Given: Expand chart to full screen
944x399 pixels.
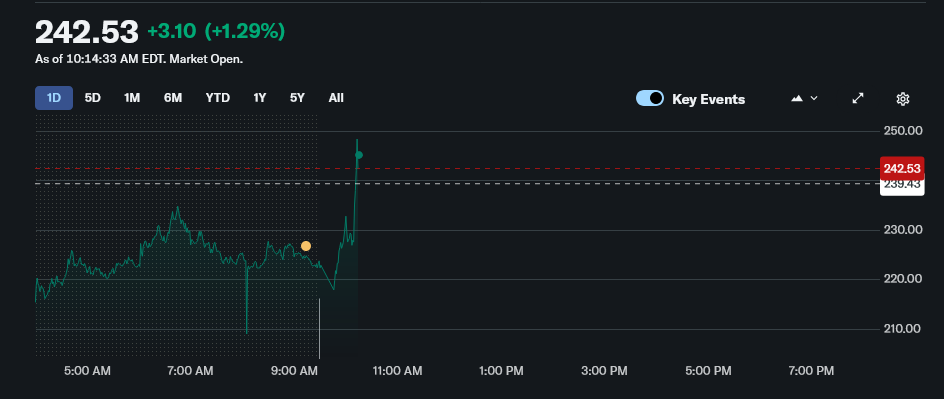Looking at the screenshot, I should 858,98.
